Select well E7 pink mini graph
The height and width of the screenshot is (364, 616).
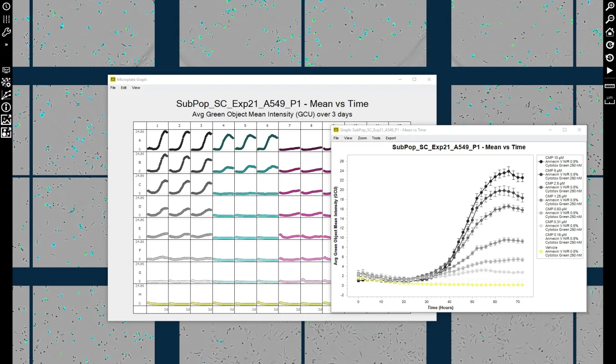click(289, 228)
